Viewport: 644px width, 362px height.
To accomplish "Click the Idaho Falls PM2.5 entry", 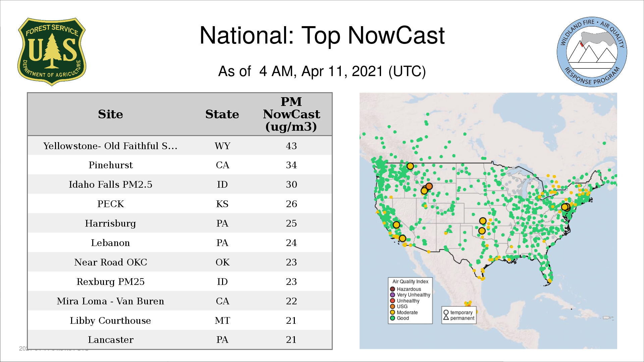I will [x=110, y=184].
